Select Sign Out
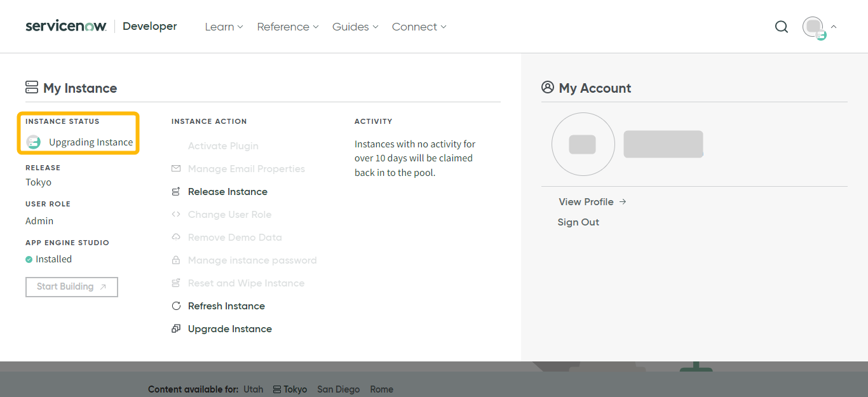The image size is (868, 397). 578,222
